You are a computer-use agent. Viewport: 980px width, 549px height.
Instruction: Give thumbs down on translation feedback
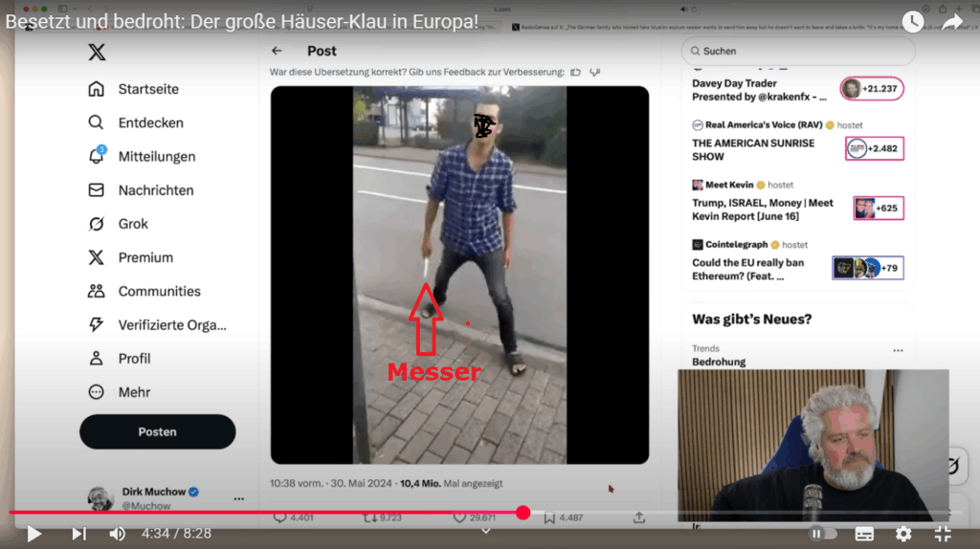click(x=595, y=73)
